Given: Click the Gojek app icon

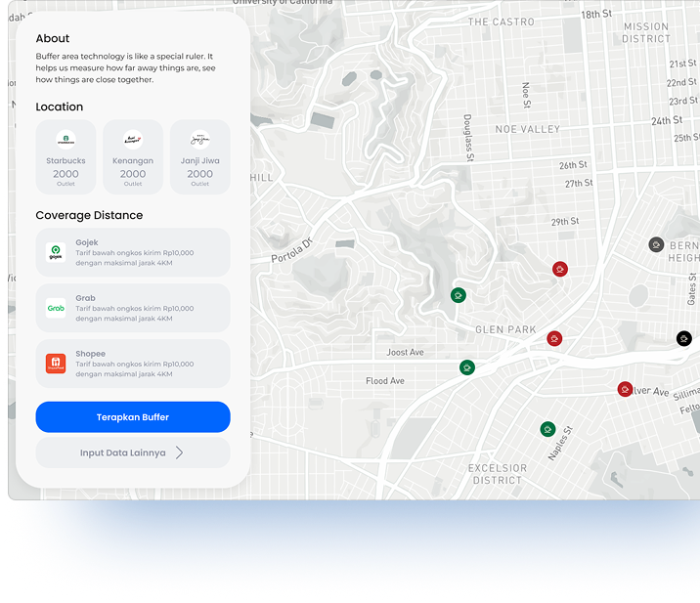Looking at the screenshot, I should (x=56, y=253).
